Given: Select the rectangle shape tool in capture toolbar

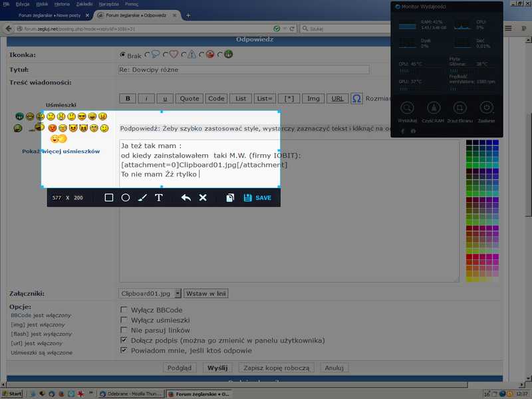Looking at the screenshot, I should pyautogui.click(x=109, y=198).
